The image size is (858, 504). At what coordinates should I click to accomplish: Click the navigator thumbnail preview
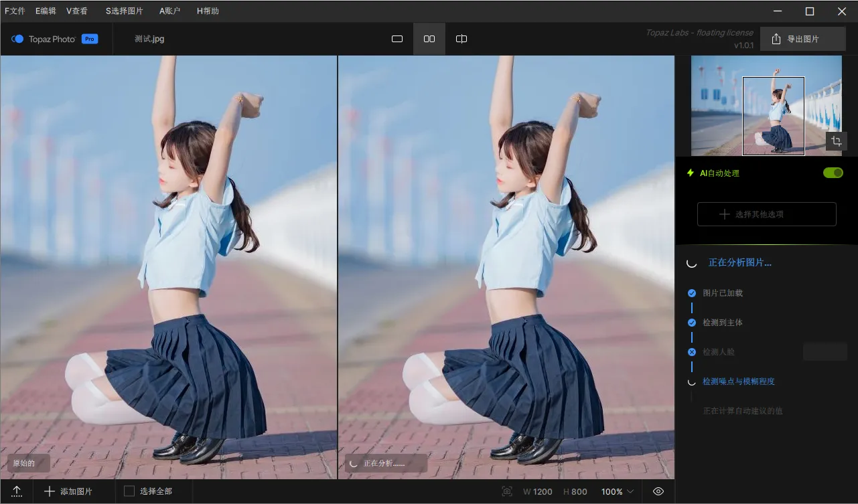click(x=766, y=106)
